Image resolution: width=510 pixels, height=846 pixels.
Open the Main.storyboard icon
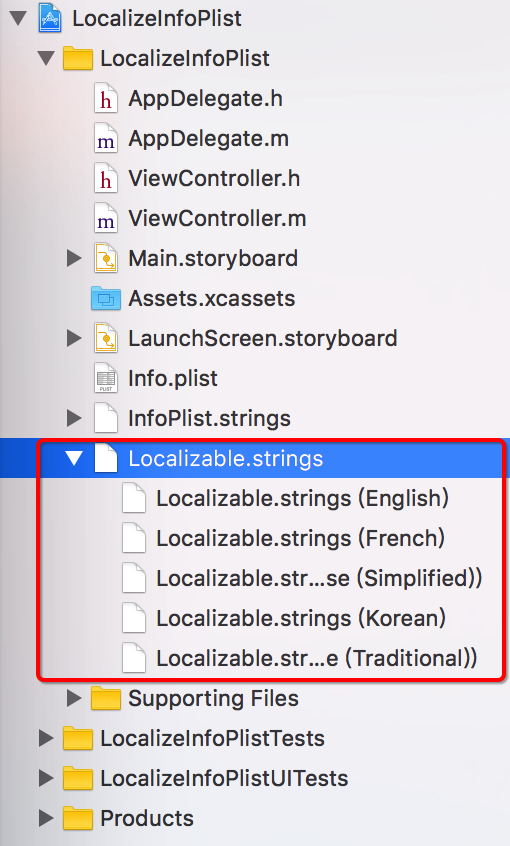[106, 258]
